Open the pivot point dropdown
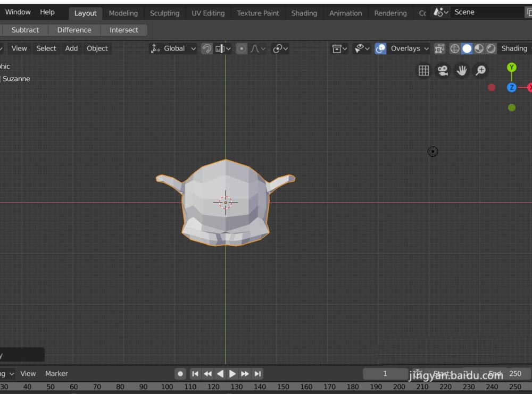Viewport: 532px width, 394px height. (280, 48)
